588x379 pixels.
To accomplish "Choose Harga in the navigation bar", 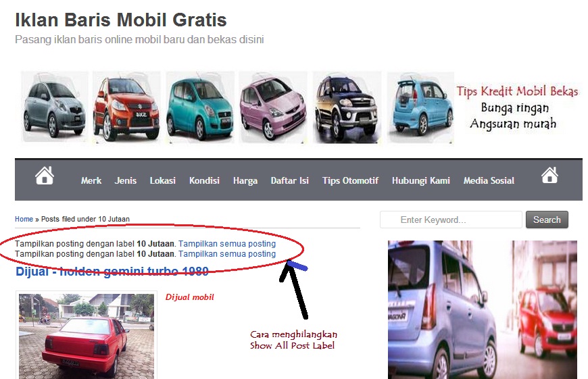I will point(245,180).
